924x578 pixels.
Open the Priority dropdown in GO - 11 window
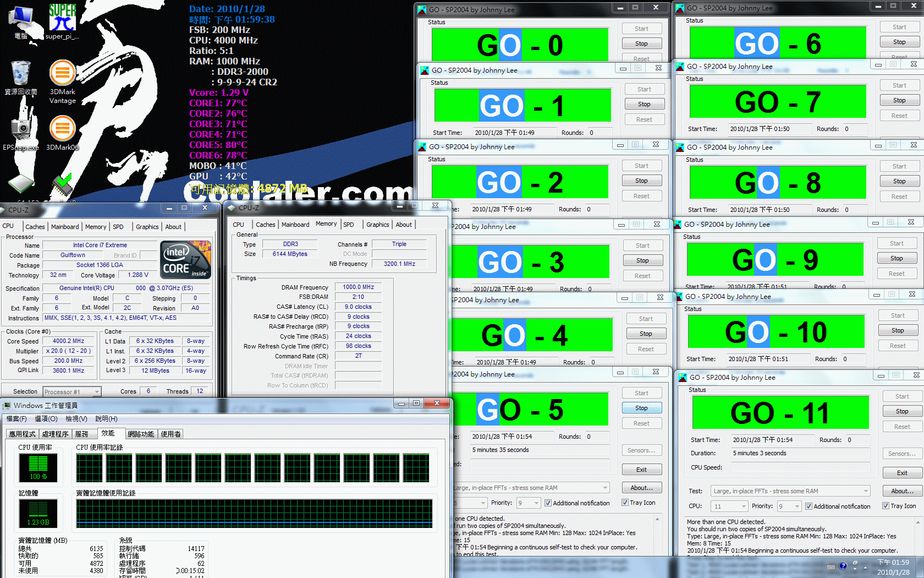pyautogui.click(x=789, y=506)
